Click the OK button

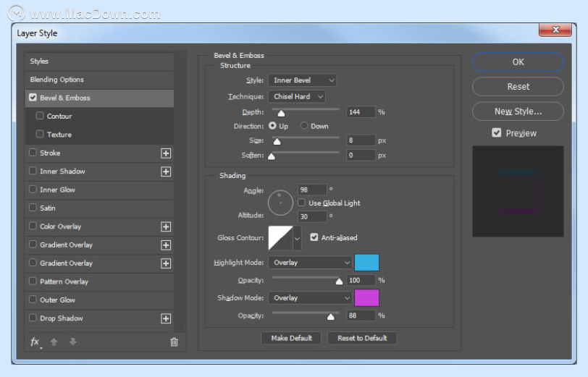[518, 62]
